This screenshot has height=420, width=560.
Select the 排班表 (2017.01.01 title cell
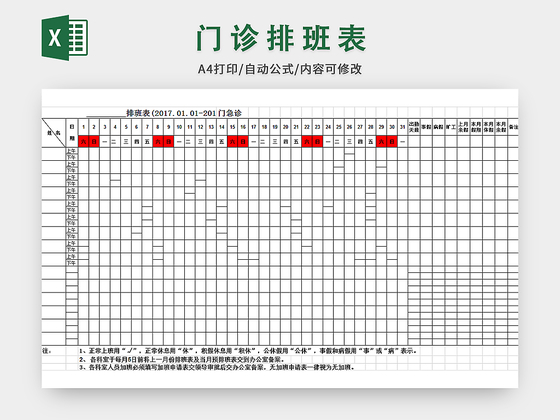click(171, 114)
